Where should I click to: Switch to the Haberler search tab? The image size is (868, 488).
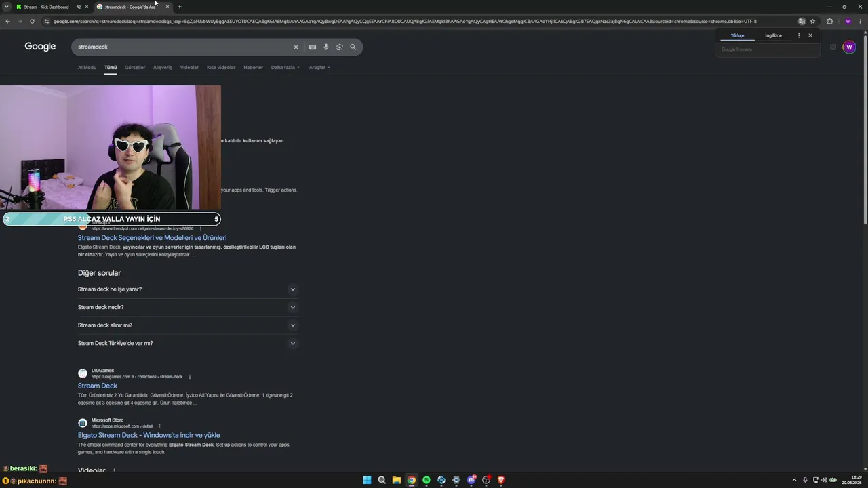253,67
